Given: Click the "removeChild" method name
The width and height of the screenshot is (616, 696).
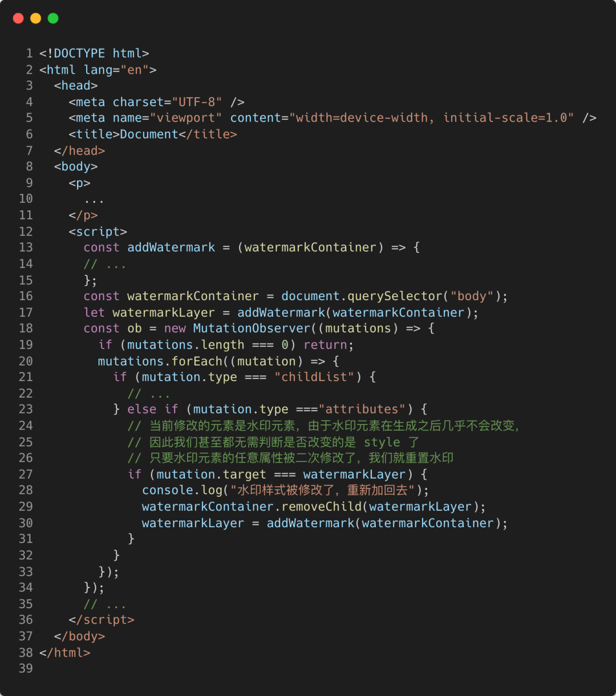Looking at the screenshot, I should pyautogui.click(x=322, y=507).
